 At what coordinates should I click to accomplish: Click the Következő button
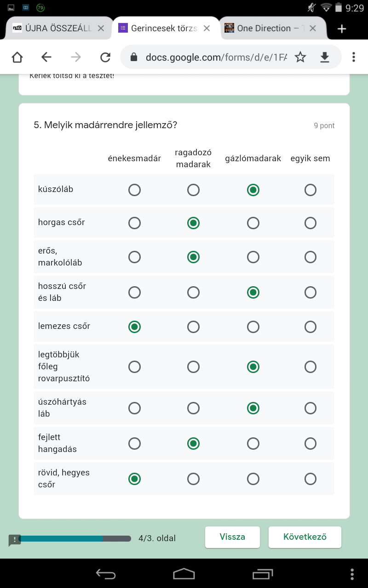pos(305,537)
